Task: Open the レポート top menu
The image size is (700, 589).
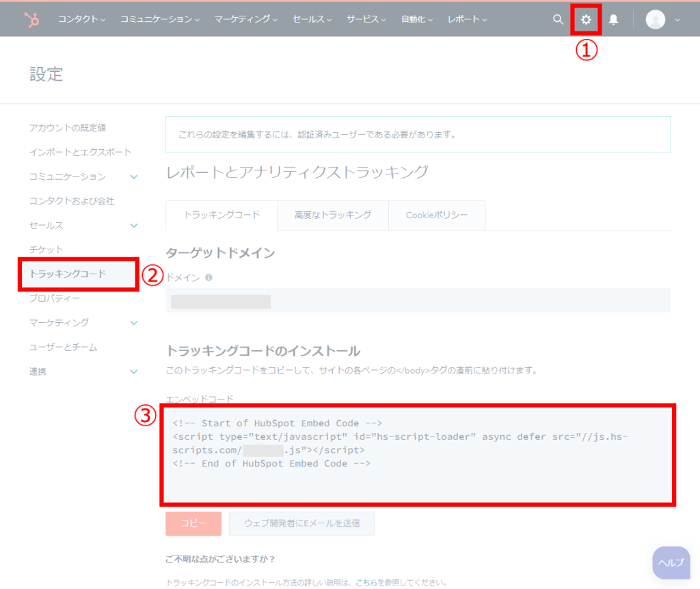Action: 467,19
